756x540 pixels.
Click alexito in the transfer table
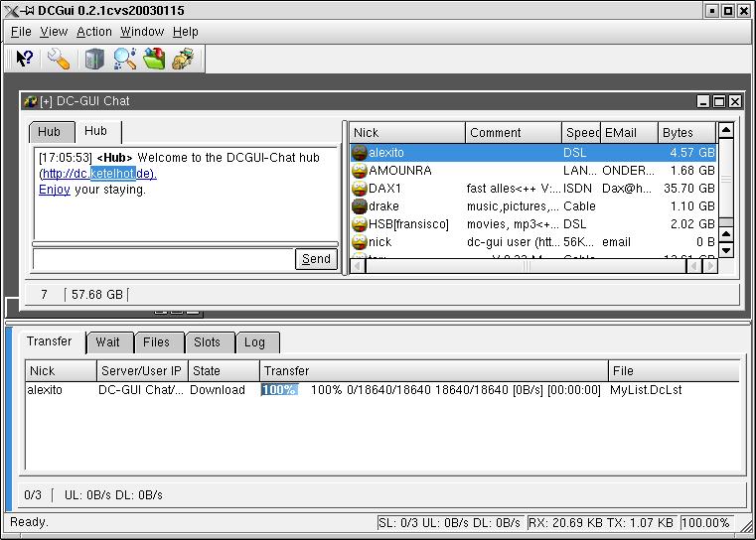point(45,390)
